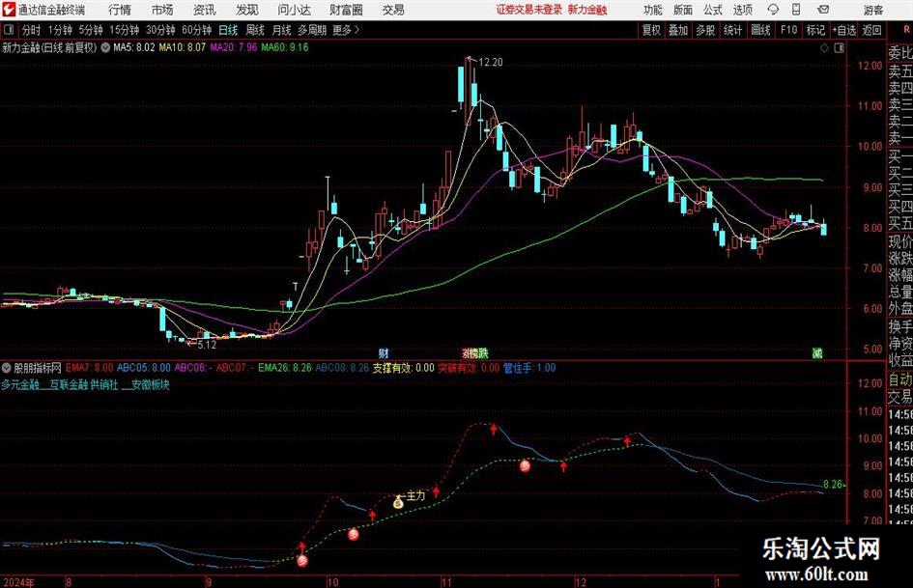This screenshot has height=588, width=913.
Task: Click the 多股 multi-stock button
Action: click(x=705, y=30)
